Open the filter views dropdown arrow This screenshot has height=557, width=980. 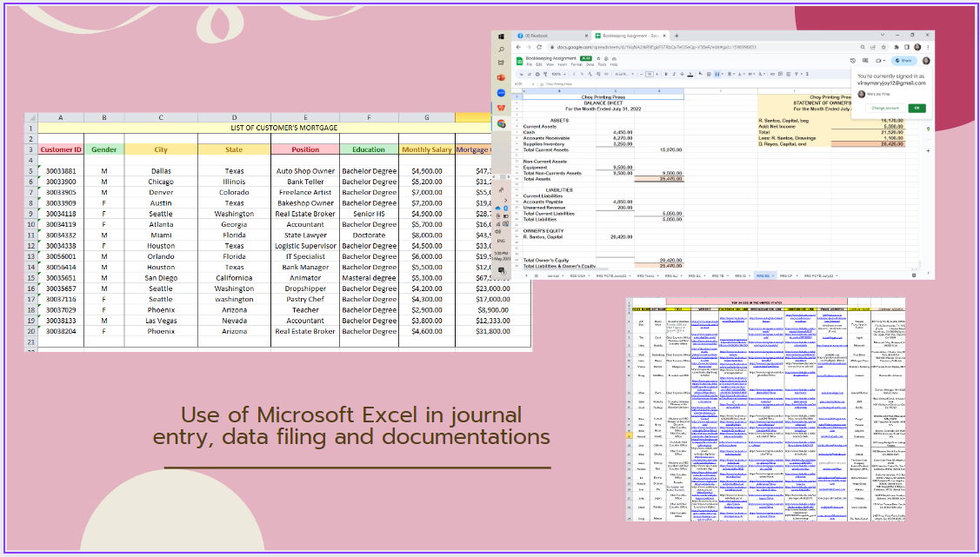click(802, 74)
